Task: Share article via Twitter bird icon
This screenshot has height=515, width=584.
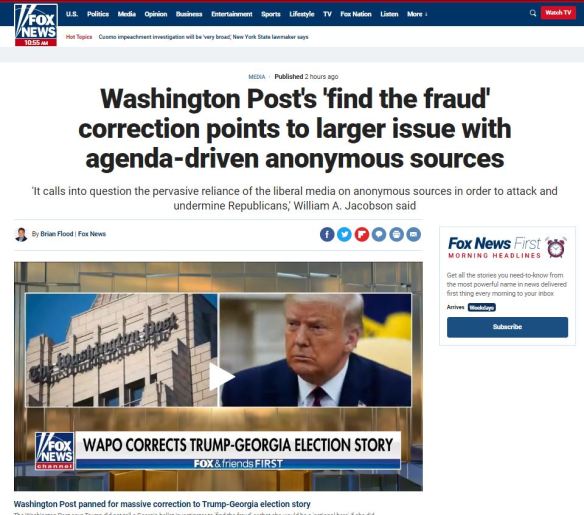Action: [x=345, y=234]
